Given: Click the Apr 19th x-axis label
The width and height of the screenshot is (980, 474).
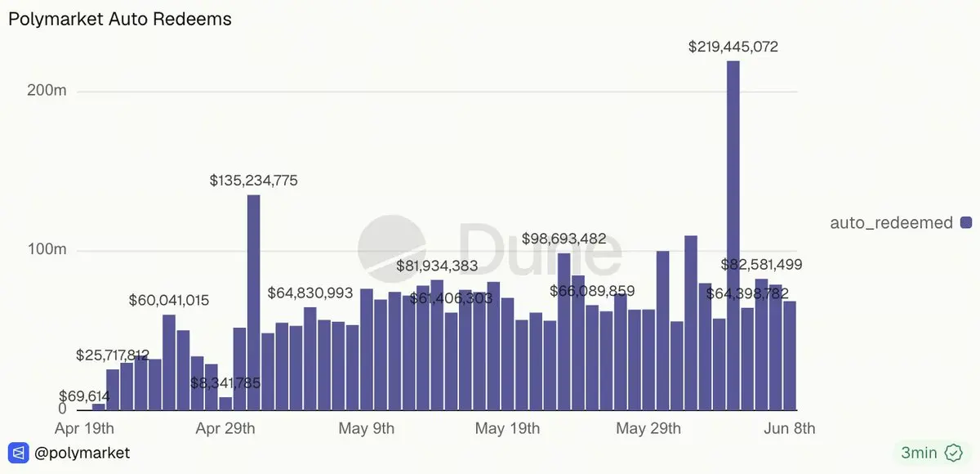Looking at the screenshot, I should [x=85, y=428].
